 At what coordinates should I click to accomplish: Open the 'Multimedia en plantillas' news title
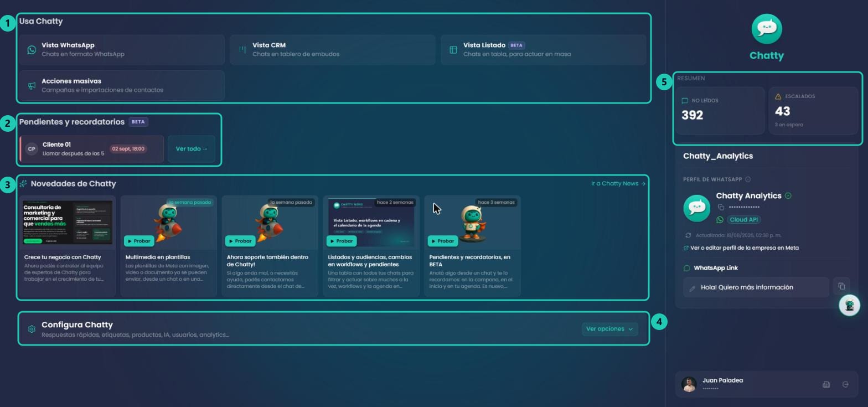pyautogui.click(x=158, y=257)
